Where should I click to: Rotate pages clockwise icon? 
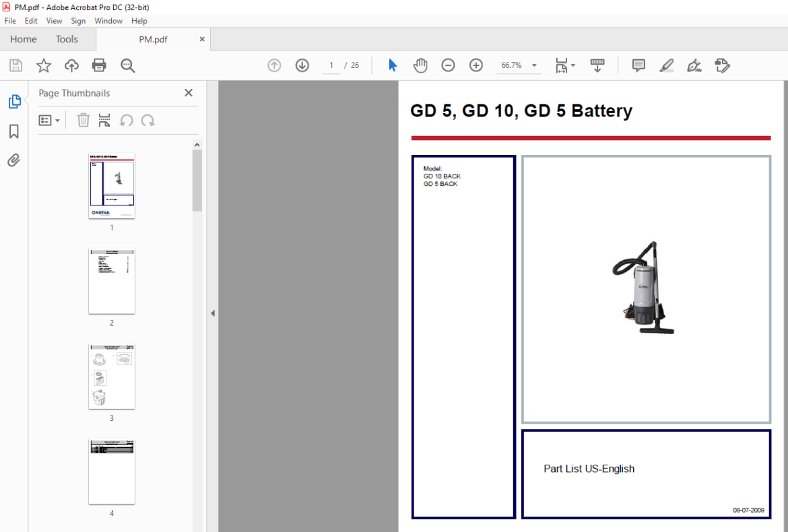click(147, 121)
